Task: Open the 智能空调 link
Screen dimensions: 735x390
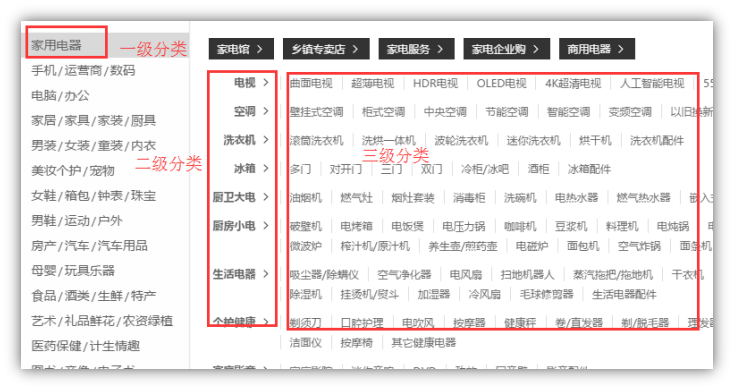Action: [568, 112]
